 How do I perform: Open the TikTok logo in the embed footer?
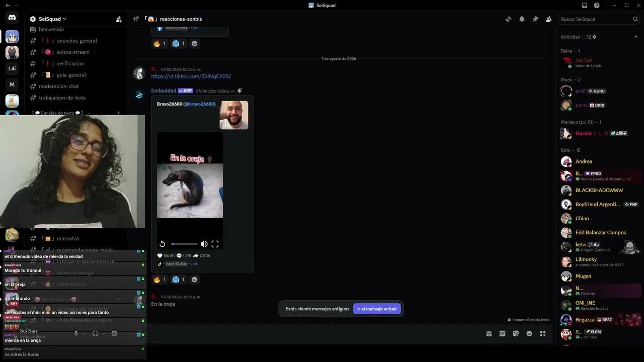click(160, 263)
